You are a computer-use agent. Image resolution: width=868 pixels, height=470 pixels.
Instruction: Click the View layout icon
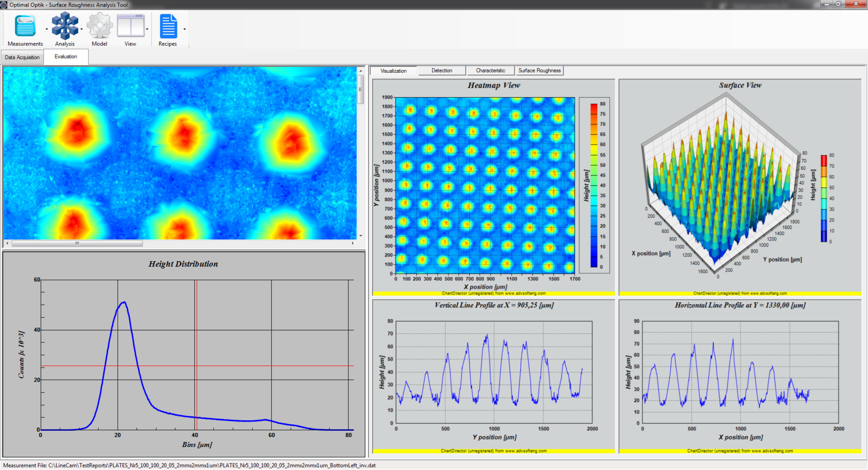pyautogui.click(x=130, y=25)
